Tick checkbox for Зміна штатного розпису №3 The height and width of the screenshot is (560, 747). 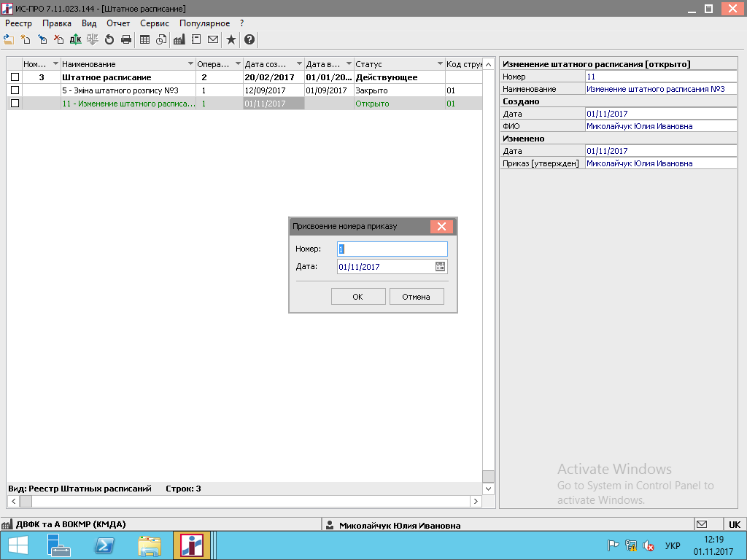tap(15, 90)
